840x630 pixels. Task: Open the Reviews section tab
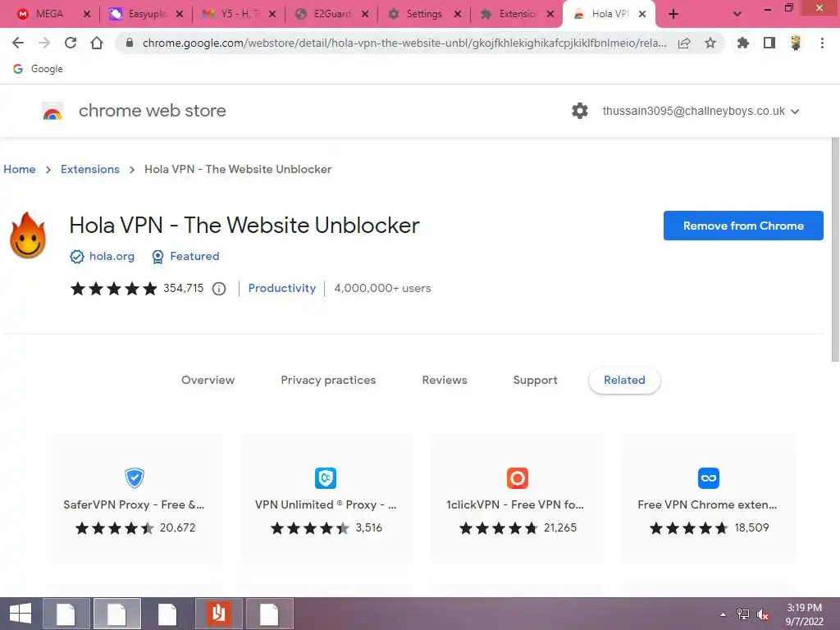[445, 380]
